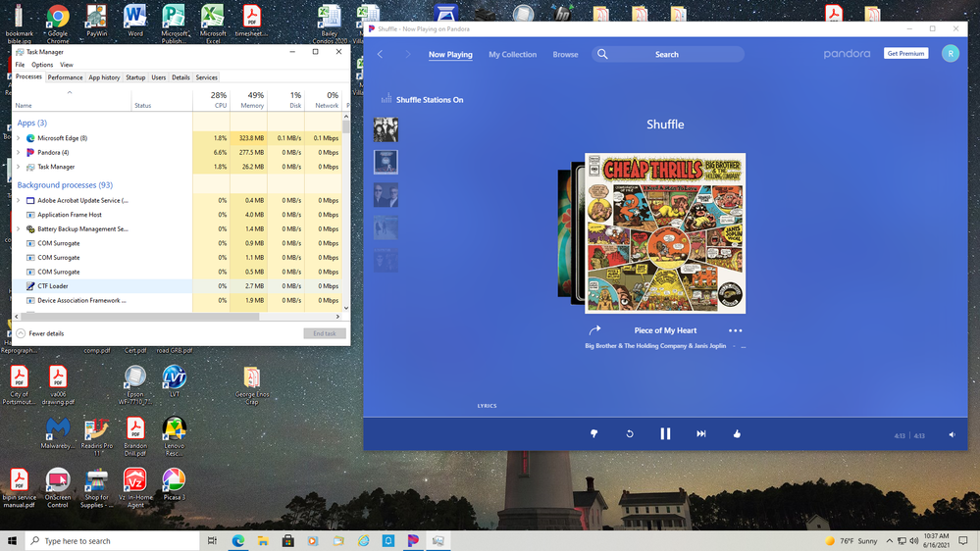Go back with Pandora back arrow
Screen dimensions: 980x551
[x=380, y=54]
